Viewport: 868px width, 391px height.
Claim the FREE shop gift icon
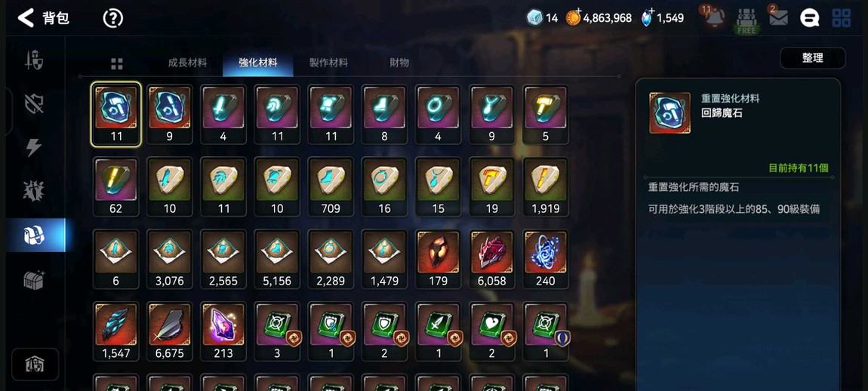click(746, 21)
